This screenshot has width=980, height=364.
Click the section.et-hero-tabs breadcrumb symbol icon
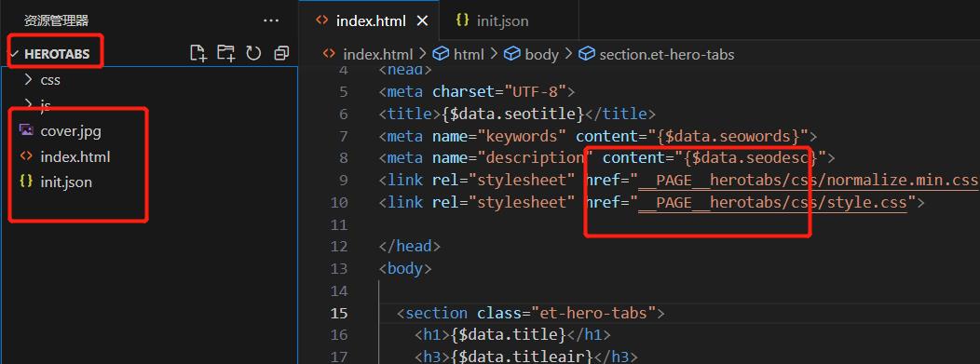pyautogui.click(x=587, y=54)
